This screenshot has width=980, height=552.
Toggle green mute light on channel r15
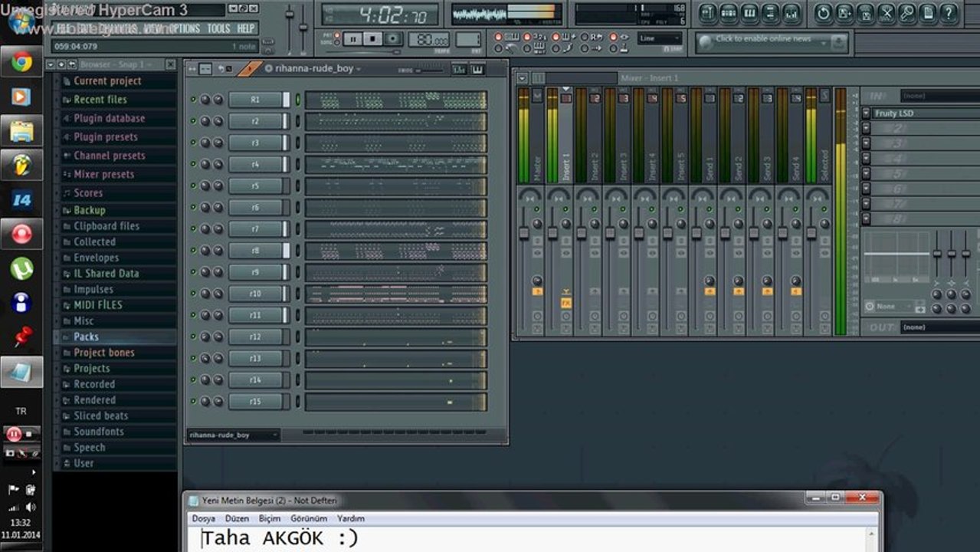tap(193, 401)
